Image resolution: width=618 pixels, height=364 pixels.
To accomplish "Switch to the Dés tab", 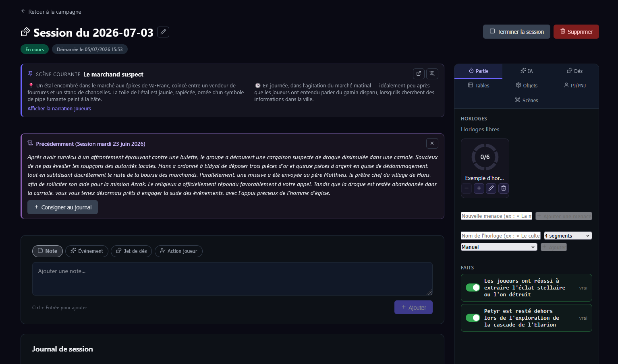I will [x=575, y=71].
